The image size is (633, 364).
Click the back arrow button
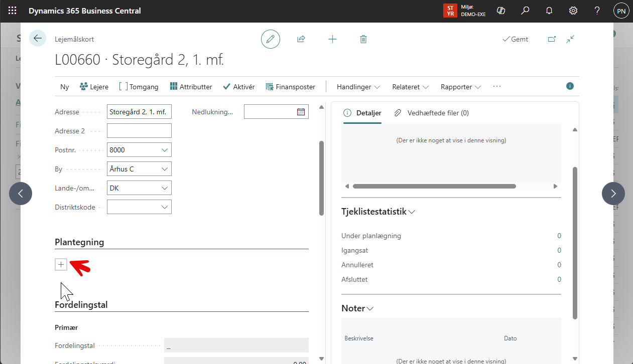pos(38,39)
